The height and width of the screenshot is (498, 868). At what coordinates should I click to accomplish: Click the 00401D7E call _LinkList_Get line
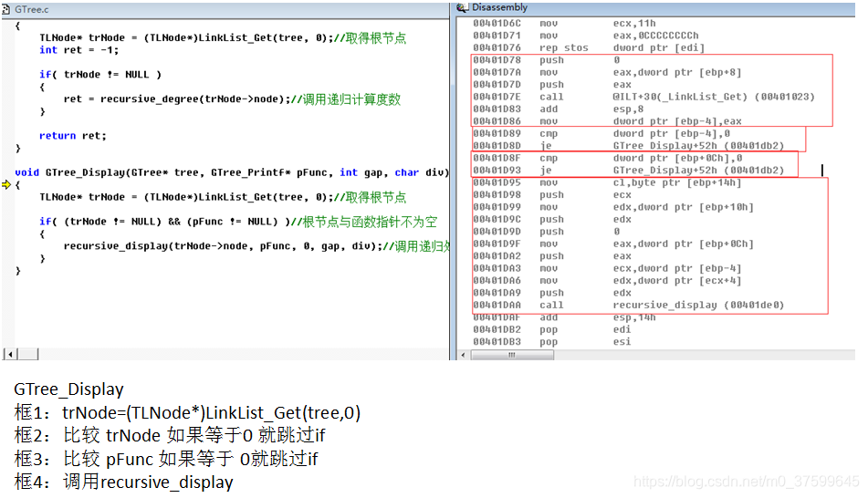pyautogui.click(x=643, y=97)
